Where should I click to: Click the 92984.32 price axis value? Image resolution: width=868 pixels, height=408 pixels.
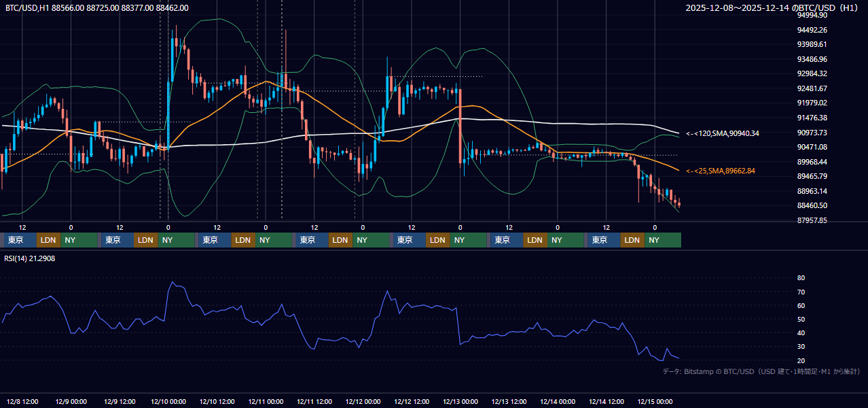[812, 73]
